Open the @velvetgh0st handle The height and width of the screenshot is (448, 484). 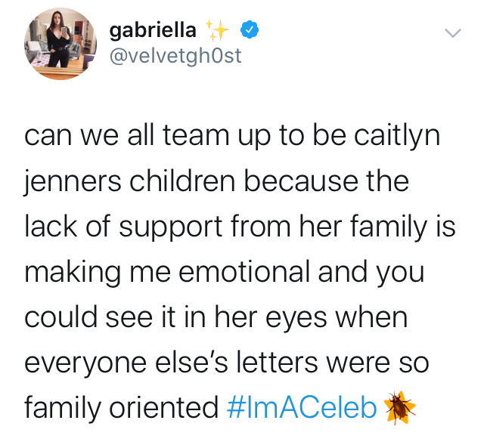pyautogui.click(x=175, y=56)
